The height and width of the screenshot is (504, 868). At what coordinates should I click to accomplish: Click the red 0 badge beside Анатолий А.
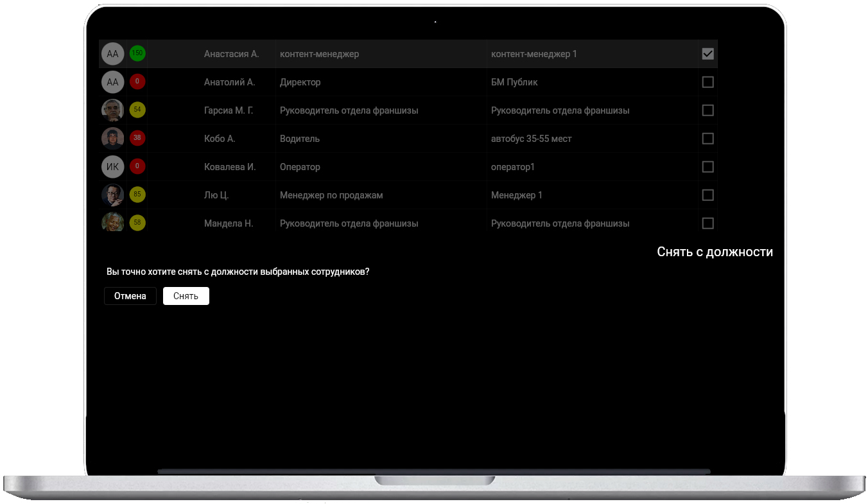[137, 82]
